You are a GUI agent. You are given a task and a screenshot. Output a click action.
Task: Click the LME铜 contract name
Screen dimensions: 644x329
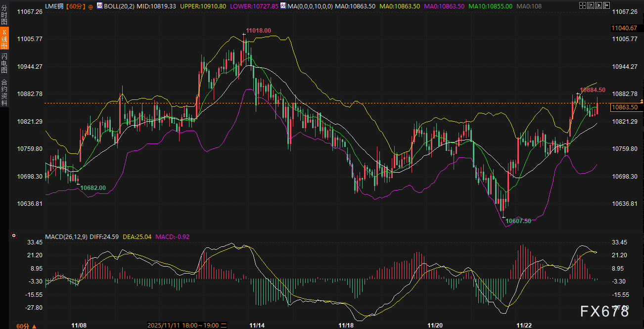click(x=54, y=6)
